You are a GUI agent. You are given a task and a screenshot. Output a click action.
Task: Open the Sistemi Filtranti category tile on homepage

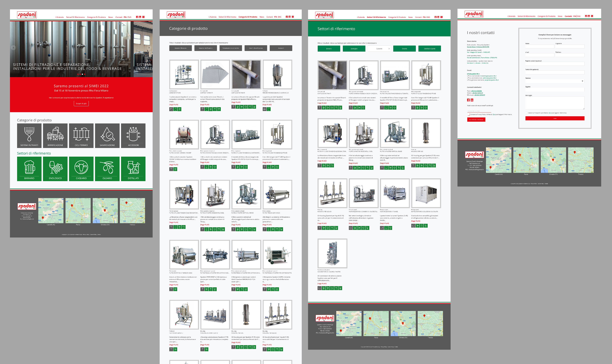tap(29, 136)
